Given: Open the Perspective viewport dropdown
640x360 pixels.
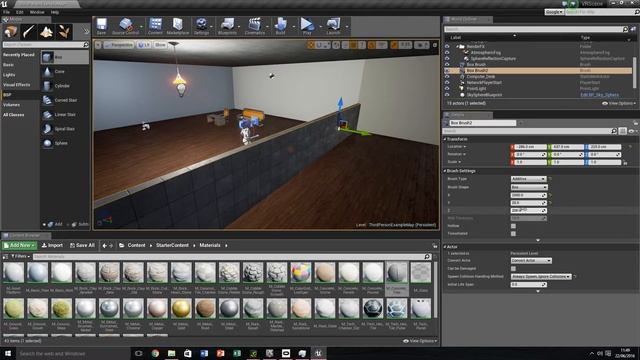Looking at the screenshot, I should (119, 45).
